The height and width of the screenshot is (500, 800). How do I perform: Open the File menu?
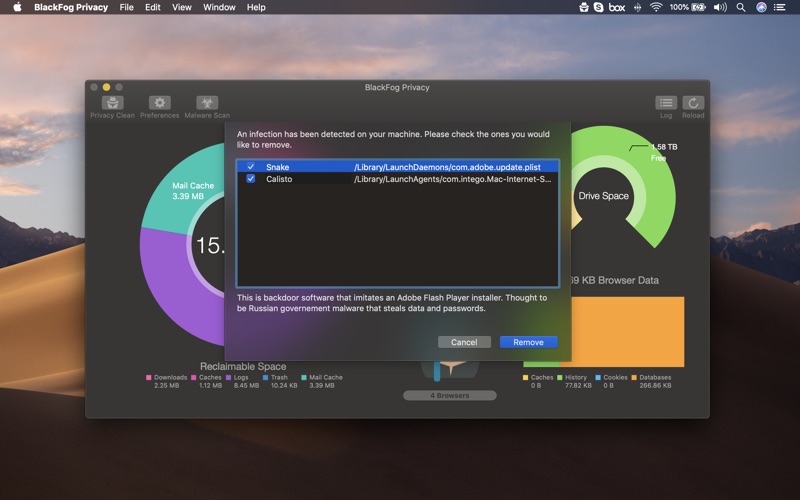pyautogui.click(x=127, y=7)
